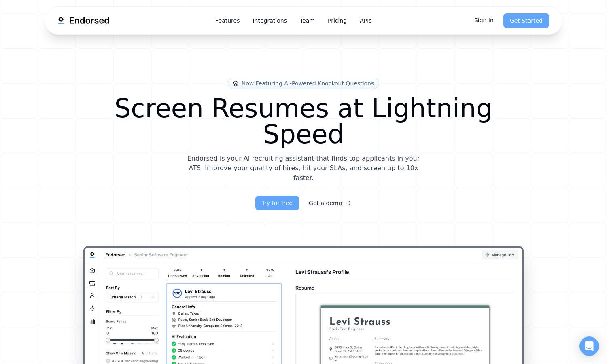
Task: Switch to the Unreviewed tab
Action: coord(177,273)
